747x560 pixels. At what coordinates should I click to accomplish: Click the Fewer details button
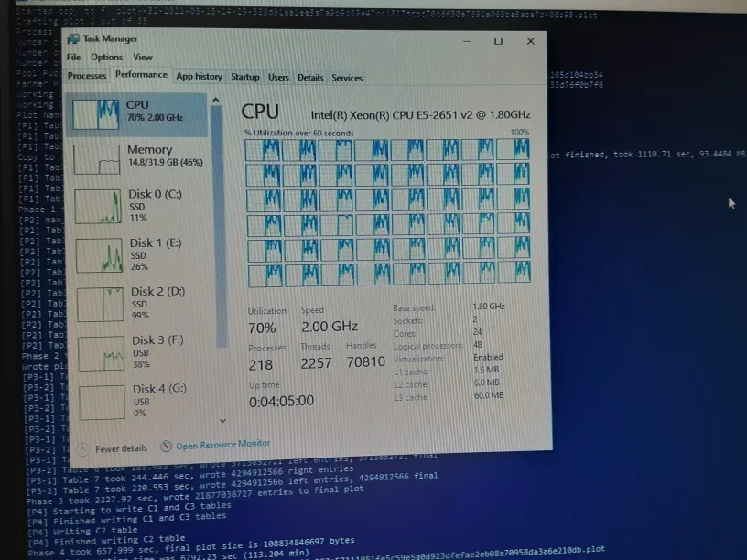(x=113, y=449)
